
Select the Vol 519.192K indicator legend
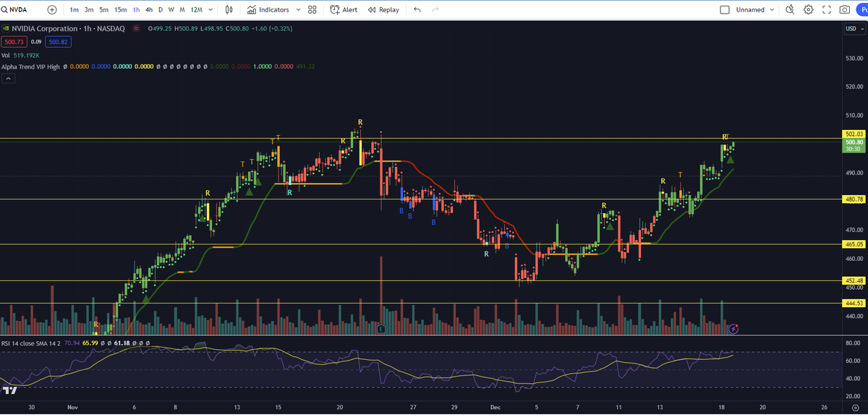[x=21, y=55]
